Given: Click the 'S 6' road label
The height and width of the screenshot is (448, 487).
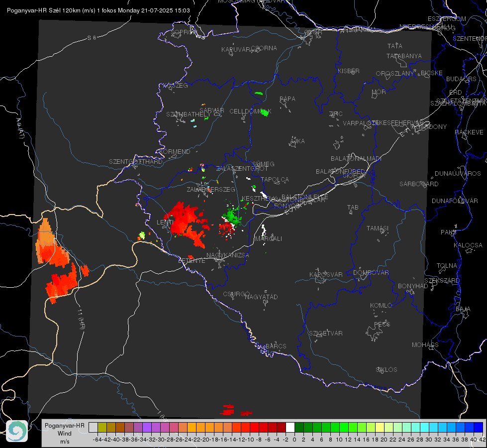Looking at the screenshot, I should point(92,38).
